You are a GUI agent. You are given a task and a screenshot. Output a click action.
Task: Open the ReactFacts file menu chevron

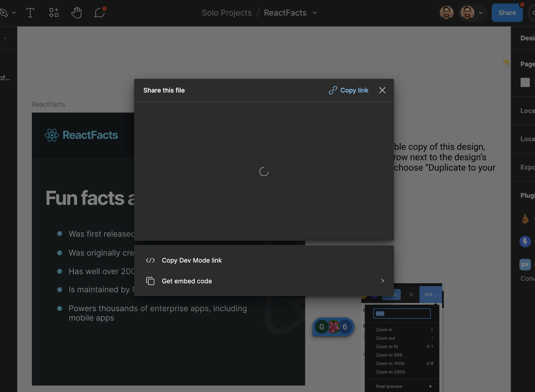(x=315, y=13)
